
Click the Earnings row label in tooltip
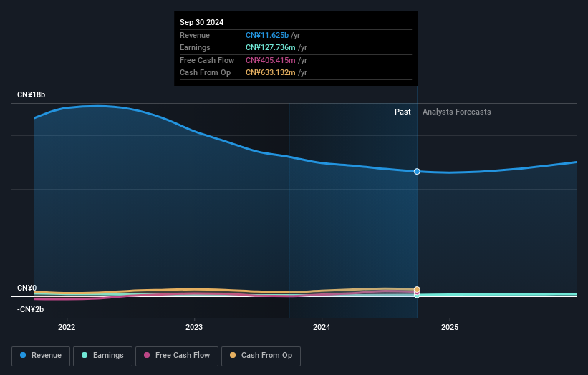pos(195,47)
